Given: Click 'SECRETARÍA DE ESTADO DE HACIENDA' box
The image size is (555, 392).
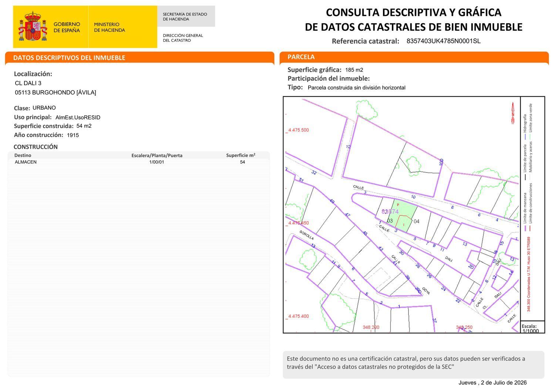Looking at the screenshot, I should [186, 16].
